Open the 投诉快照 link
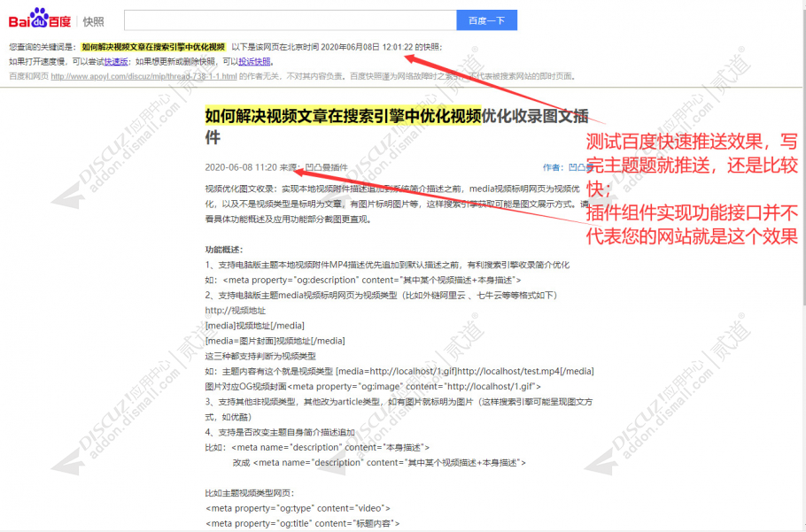806x532 pixels. [x=254, y=62]
